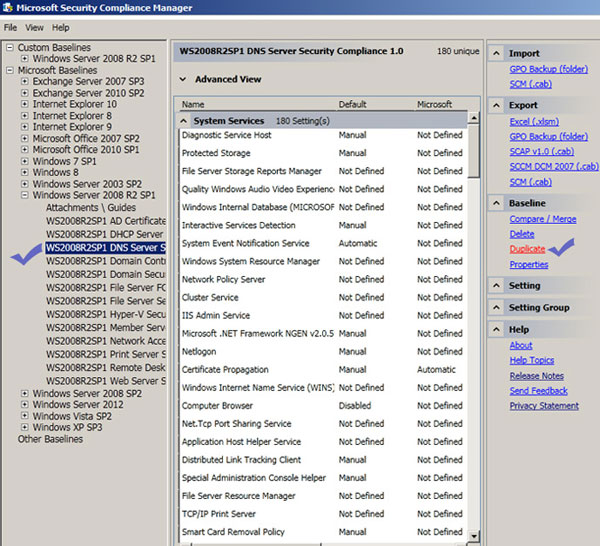Expand the Exchange Server 2007 SP3 node
Viewport: 600px width, 546px height.
24,81
